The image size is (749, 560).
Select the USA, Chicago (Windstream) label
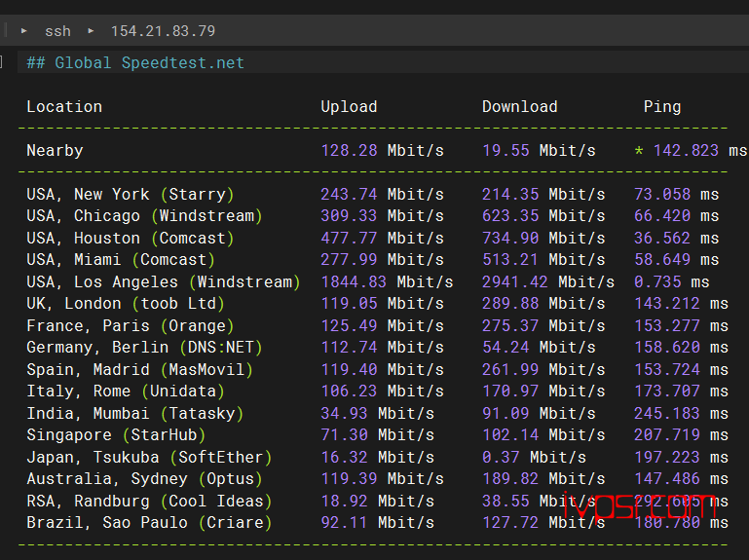click(x=145, y=216)
